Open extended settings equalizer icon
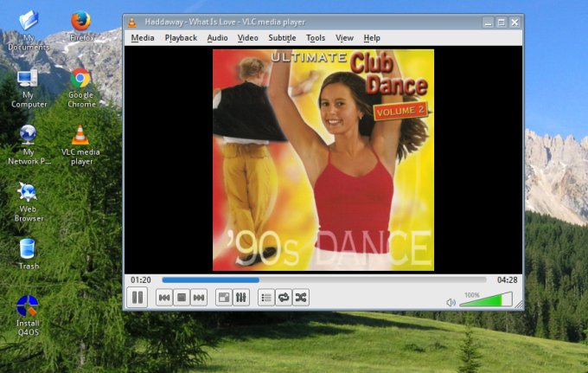 click(241, 298)
